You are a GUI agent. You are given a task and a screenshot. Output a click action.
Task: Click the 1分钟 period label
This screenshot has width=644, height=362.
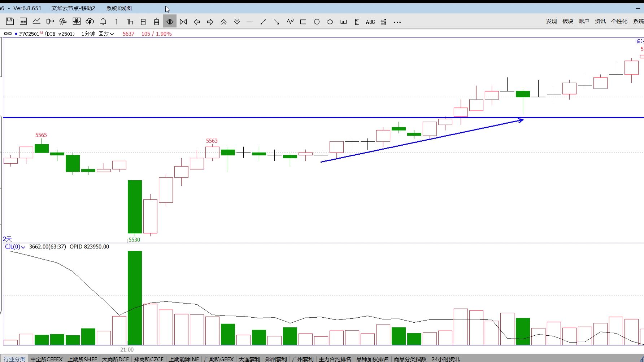88,34
